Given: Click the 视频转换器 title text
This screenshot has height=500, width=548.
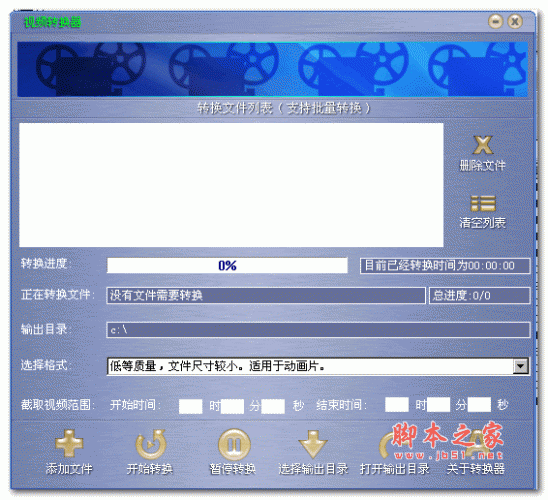Looking at the screenshot, I should [x=52, y=22].
